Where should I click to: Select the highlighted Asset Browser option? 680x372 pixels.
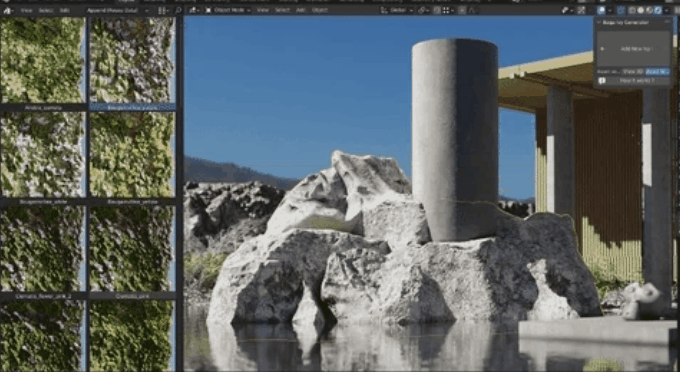pyautogui.click(x=657, y=72)
